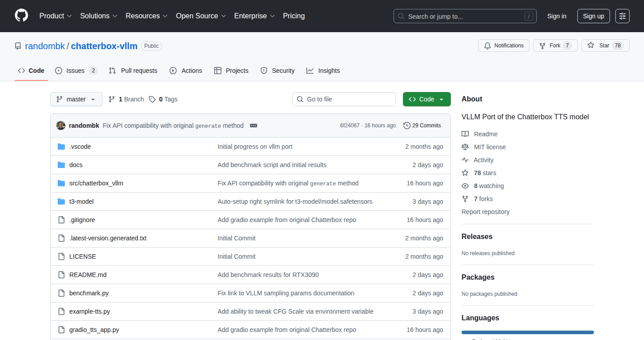Expand commit message details ellipsis
Screen dimensions: 644x340
(254, 126)
